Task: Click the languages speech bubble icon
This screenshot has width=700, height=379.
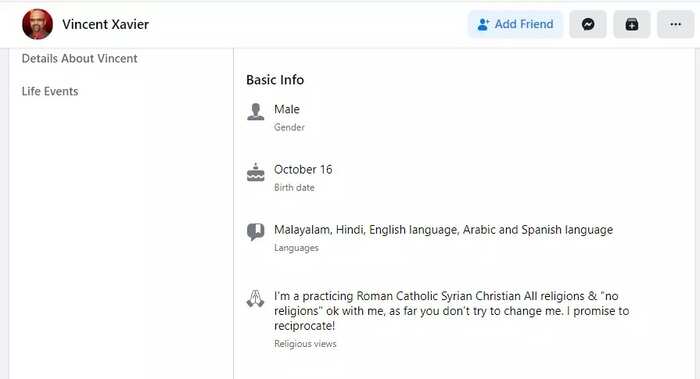Action: coord(256,232)
